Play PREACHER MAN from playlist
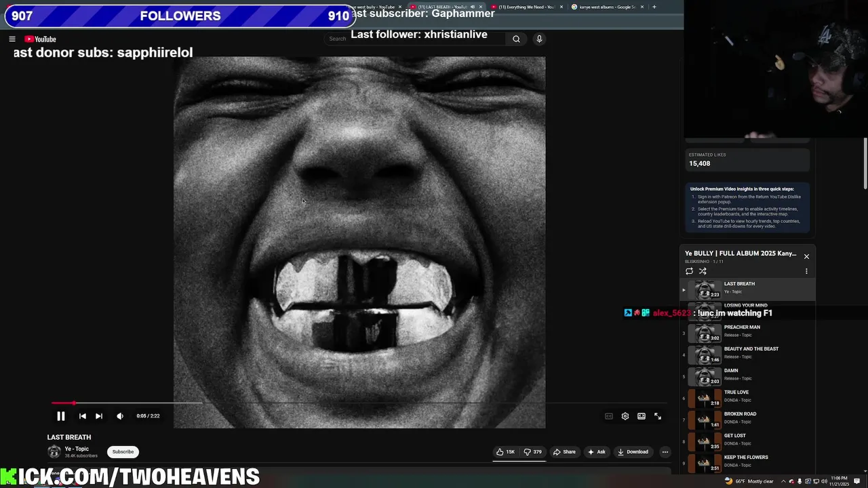 [x=748, y=333]
